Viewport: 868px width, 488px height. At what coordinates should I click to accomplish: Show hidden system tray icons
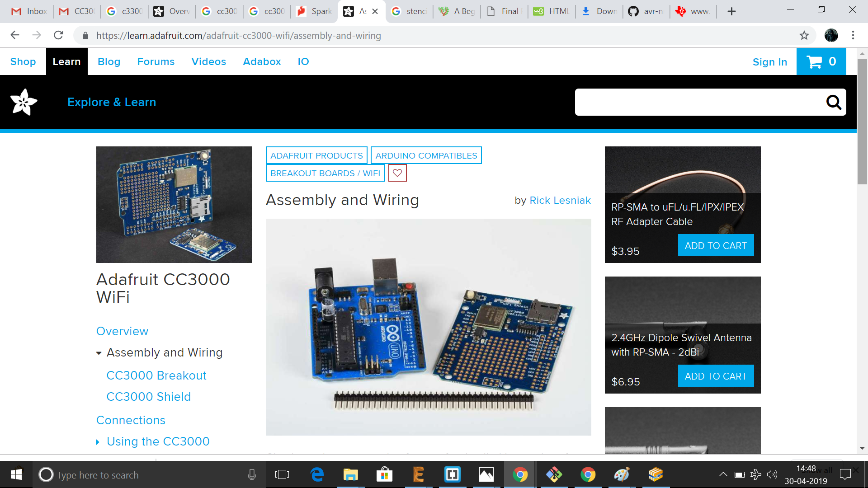coord(723,474)
